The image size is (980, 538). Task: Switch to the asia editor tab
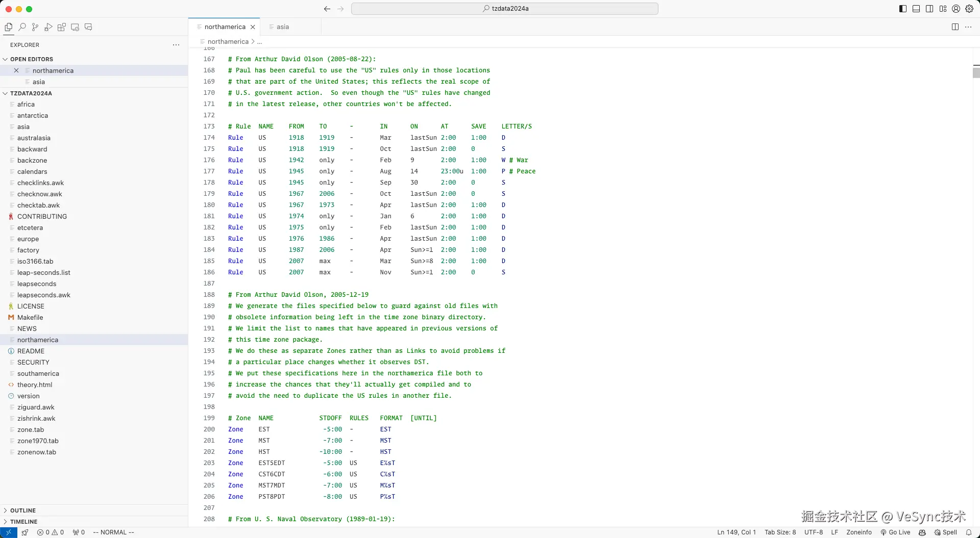coord(283,27)
